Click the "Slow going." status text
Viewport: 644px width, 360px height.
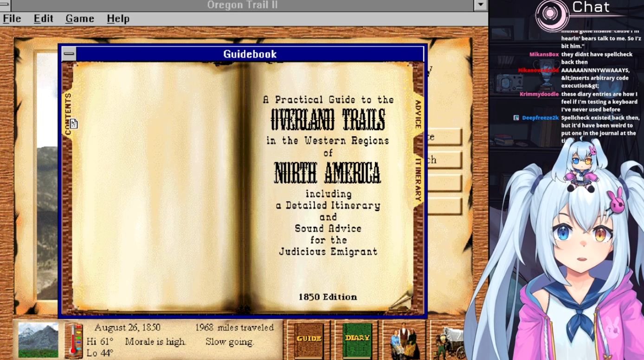pos(230,342)
